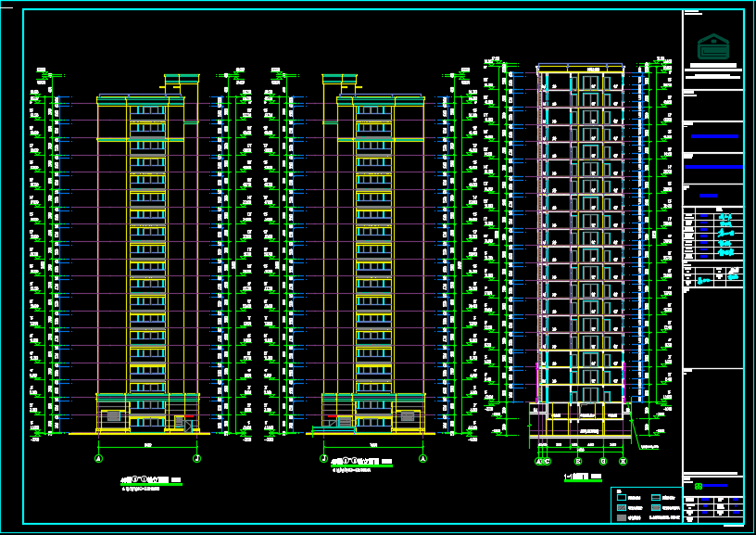Select axis bubble E under the section drawing
This screenshot has width=756, height=535.
pyautogui.click(x=578, y=461)
